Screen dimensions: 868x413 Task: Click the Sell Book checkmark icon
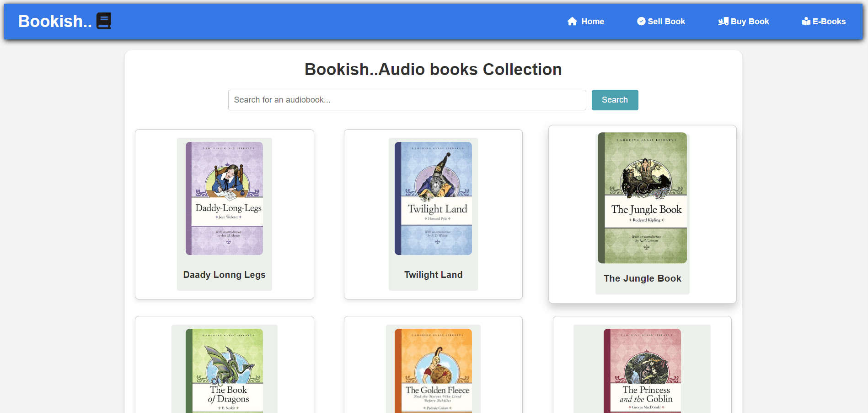(x=641, y=22)
